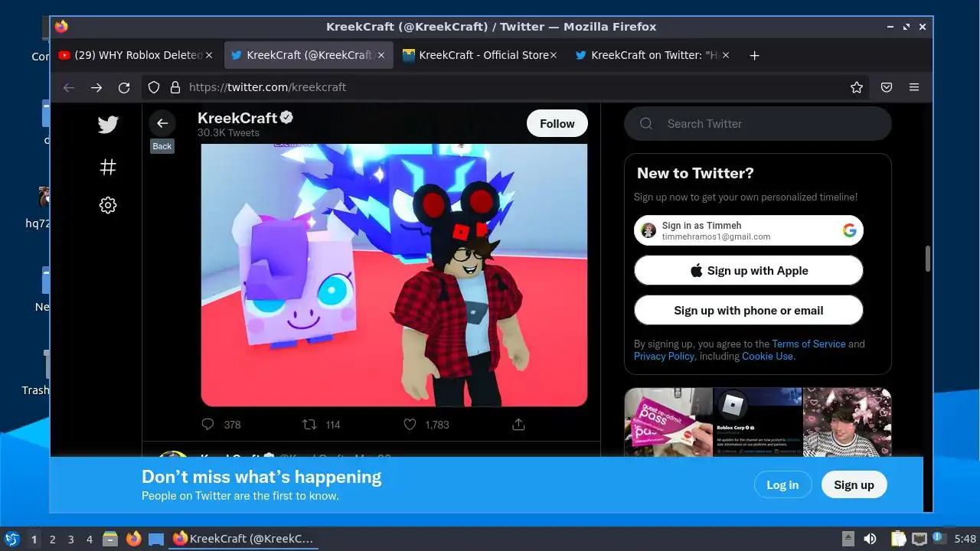
Task: Click the retweet icon with 114
Action: point(309,424)
